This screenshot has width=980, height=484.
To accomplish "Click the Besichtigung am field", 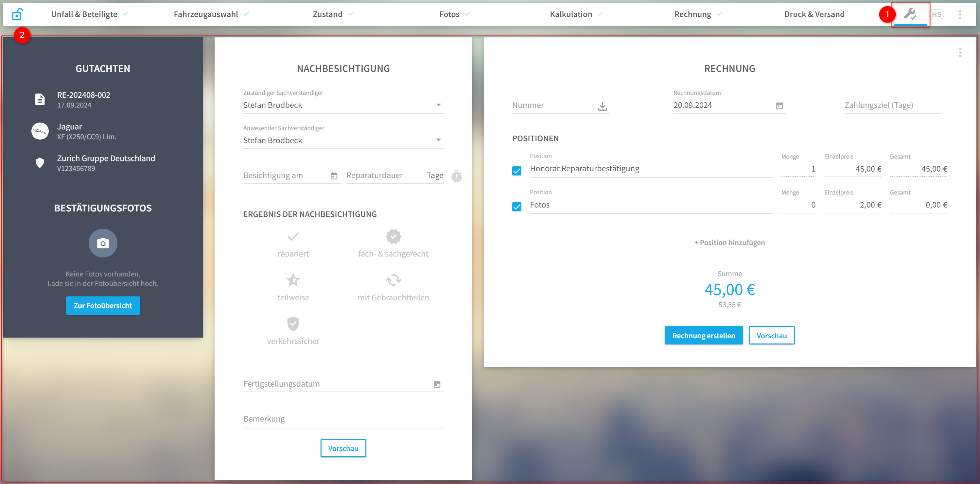I will [x=291, y=175].
